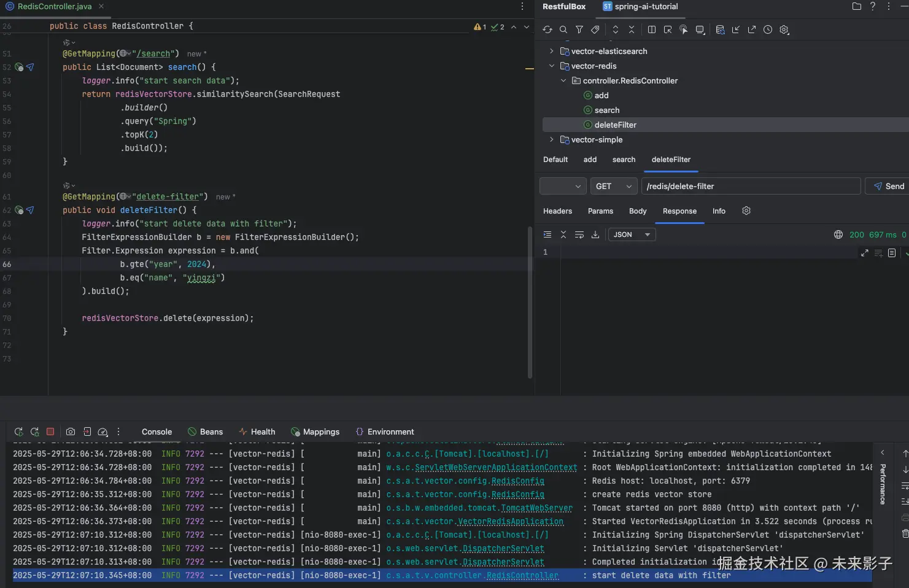Image resolution: width=909 pixels, height=588 pixels.
Task: Toggle the split layout view icon
Action: 652,29
